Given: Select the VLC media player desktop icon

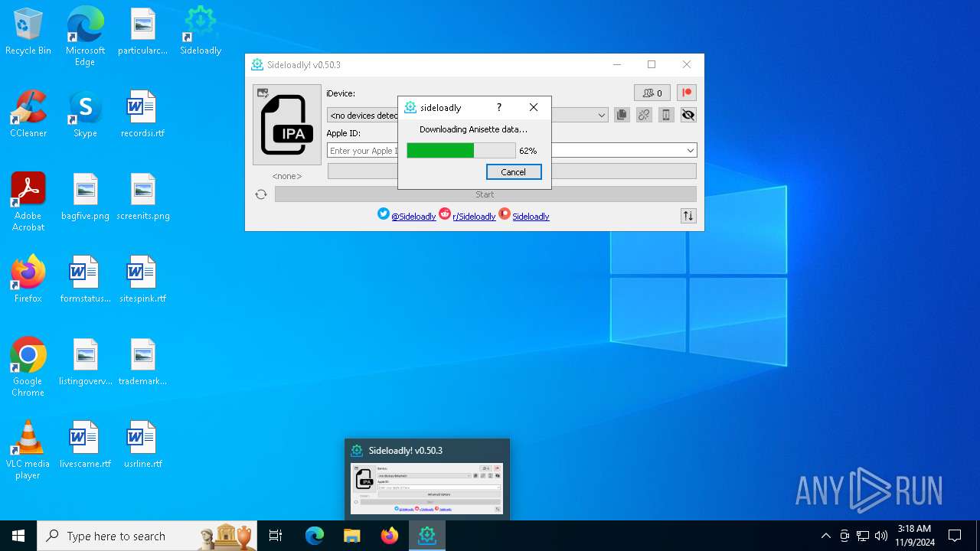Looking at the screenshot, I should [x=28, y=449].
